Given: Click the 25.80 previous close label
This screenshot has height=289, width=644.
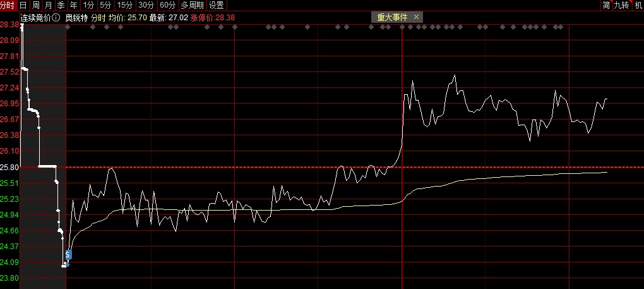Looking at the screenshot, I should (x=9, y=168).
